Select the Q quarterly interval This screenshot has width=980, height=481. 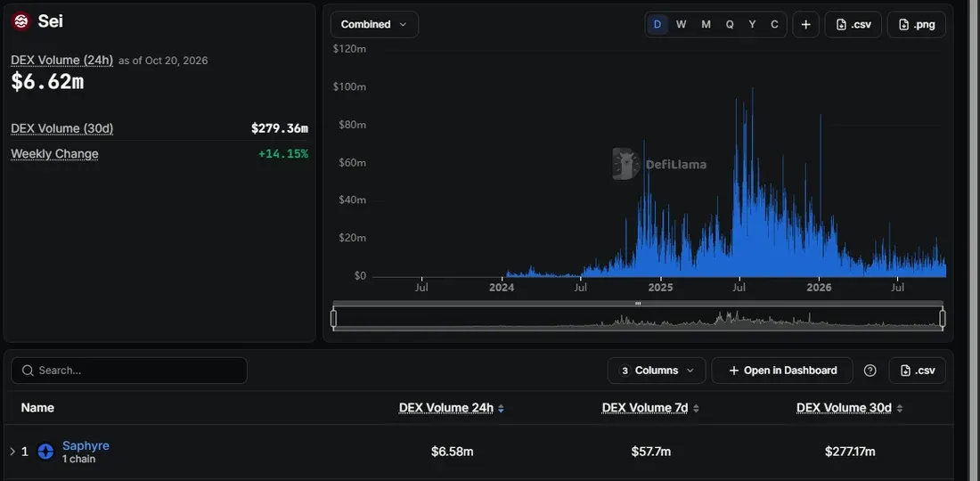(x=730, y=24)
